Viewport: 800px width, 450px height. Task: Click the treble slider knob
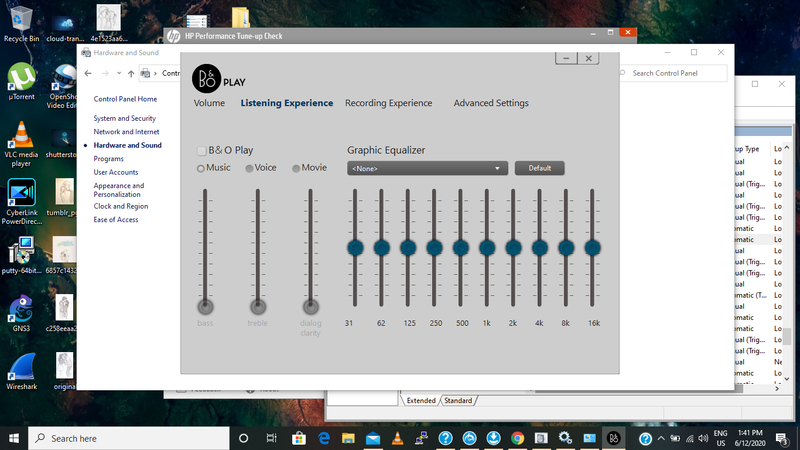258,307
